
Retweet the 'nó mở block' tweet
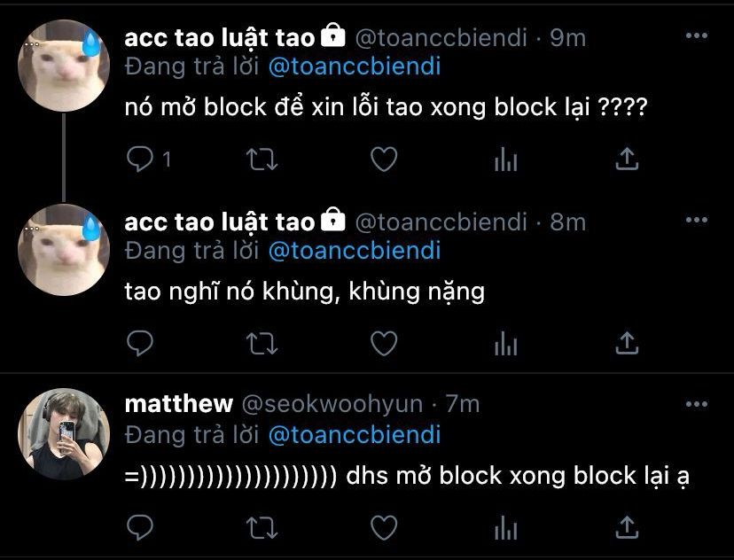(x=262, y=159)
